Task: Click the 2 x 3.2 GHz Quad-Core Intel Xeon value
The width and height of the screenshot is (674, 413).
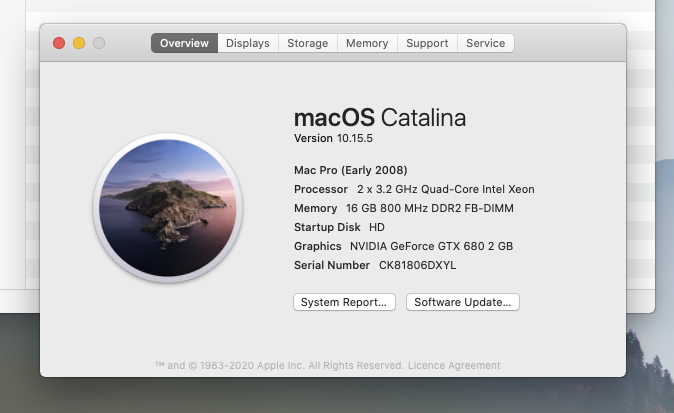Action: pyautogui.click(x=446, y=189)
